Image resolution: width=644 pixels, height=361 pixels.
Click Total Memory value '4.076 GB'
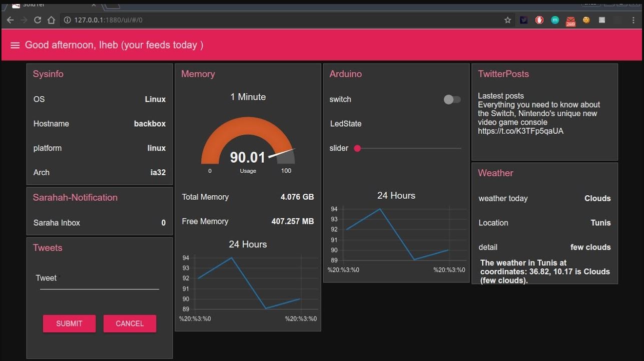(x=297, y=197)
